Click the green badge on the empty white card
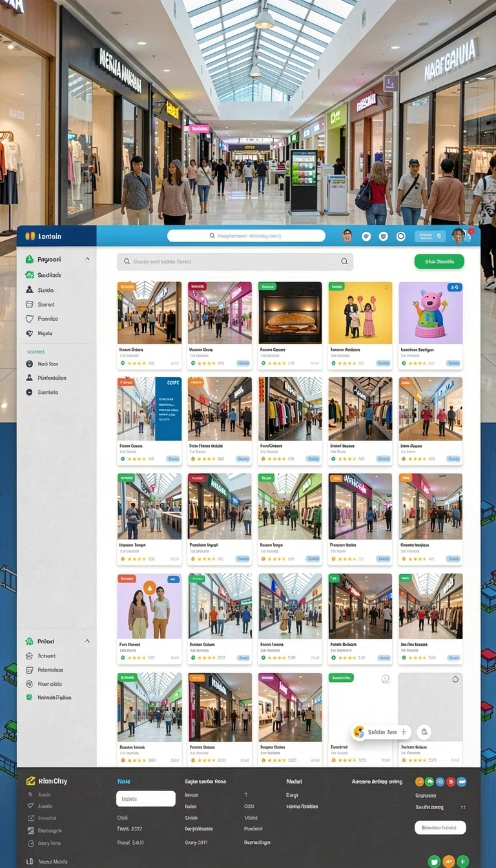The image size is (496, 868). coord(341,678)
